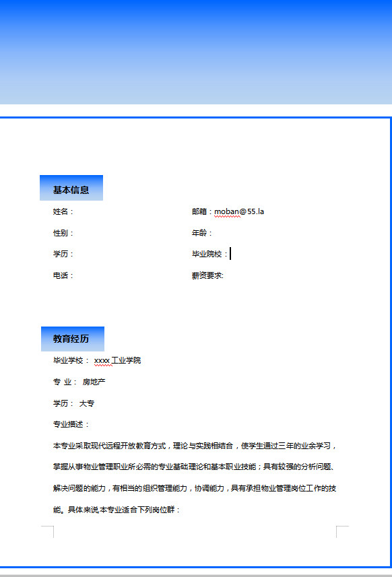
Task: Click the 年龄： field label
Action: (201, 233)
